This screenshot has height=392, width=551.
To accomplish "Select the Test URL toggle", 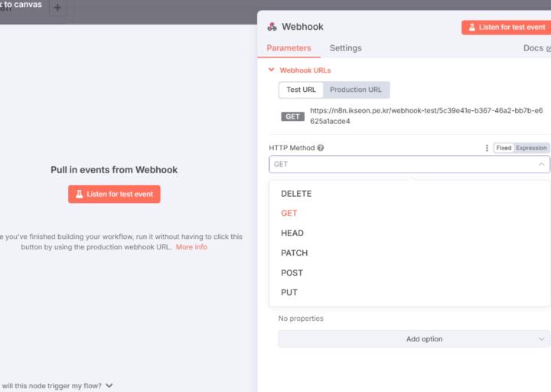I will [302, 90].
